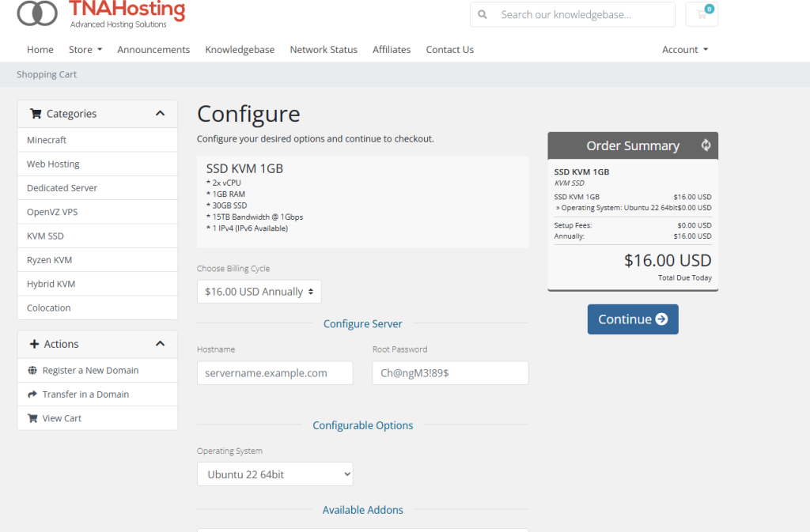Click the cart icon in Categories header
810x532 pixels.
[36, 114]
